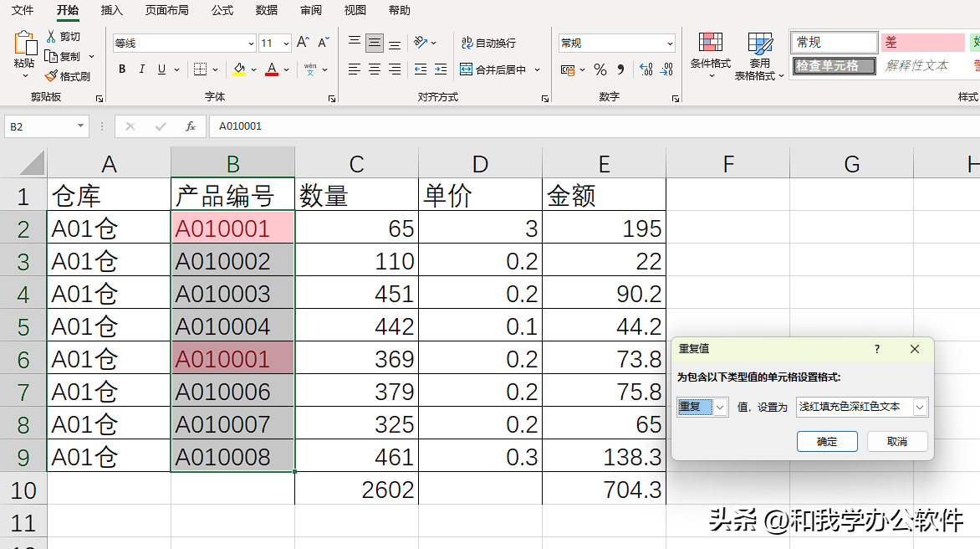The width and height of the screenshot is (980, 549).
Task: Decrease font size with the smaller A icon
Action: coord(323,43)
